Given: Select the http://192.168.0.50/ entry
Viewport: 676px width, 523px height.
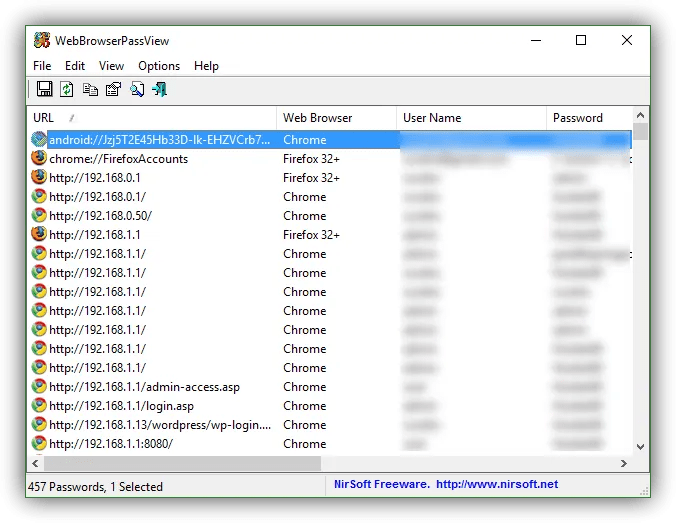Looking at the screenshot, I should click(331, 215).
